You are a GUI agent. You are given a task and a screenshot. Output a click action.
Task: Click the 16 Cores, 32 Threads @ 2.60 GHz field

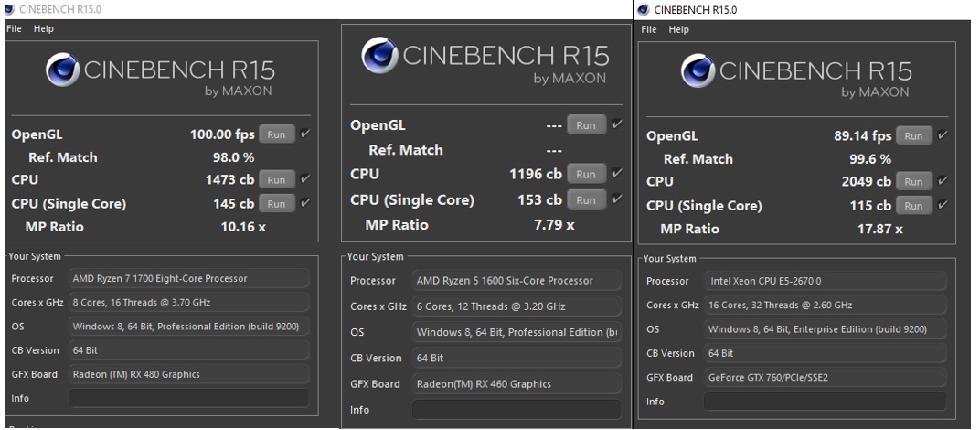825,305
